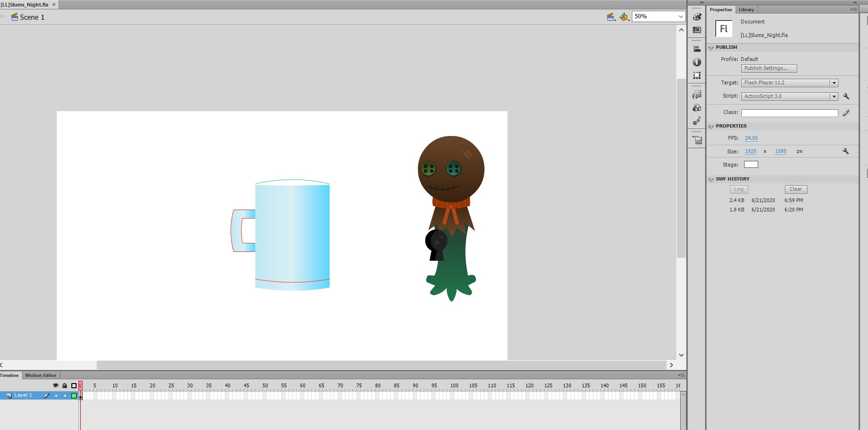Open the Align panel icon
Screen dimensions: 868x430
point(697,49)
